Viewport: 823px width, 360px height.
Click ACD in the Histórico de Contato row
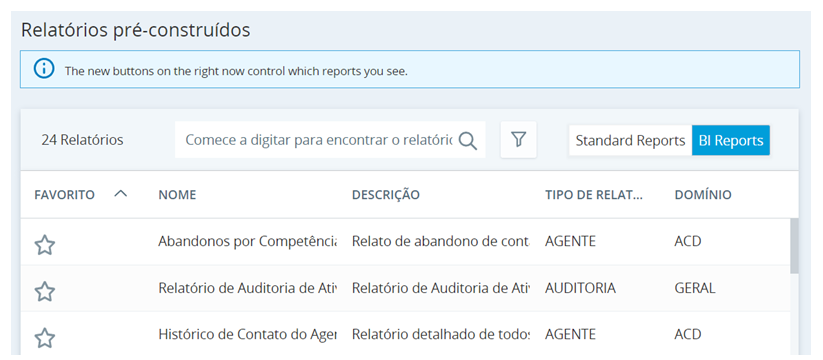point(688,334)
